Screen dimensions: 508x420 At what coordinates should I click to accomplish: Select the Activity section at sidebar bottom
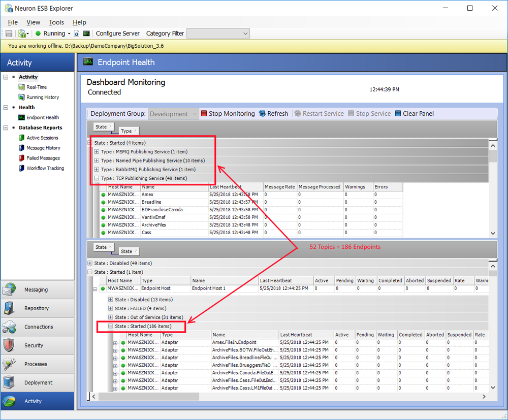[x=38, y=401]
